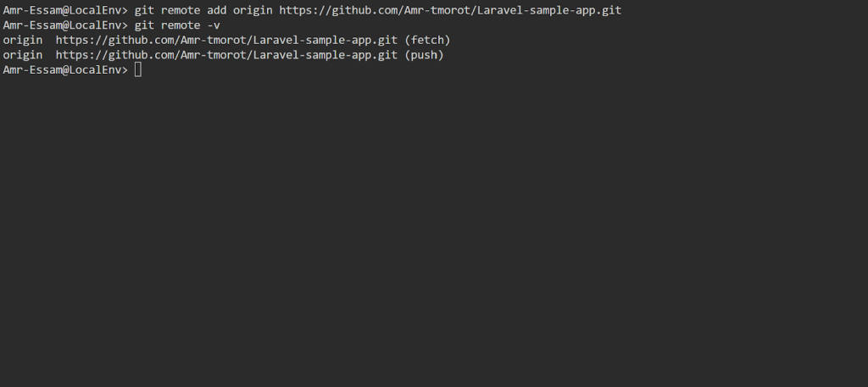Click the terminal cursor block at the last prompt
Screen dimensions: 868x387
pyautogui.click(x=138, y=69)
